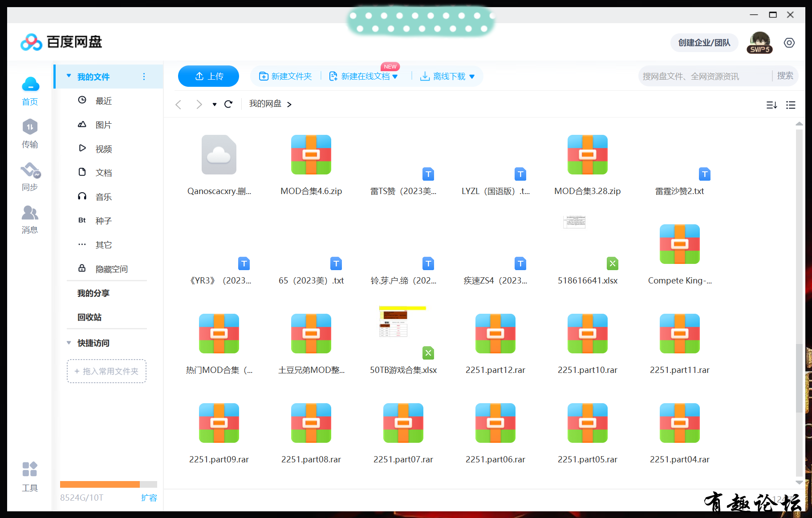This screenshot has width=812, height=518.
Task: Open the 回收站 recycle bin
Action: coord(89,317)
